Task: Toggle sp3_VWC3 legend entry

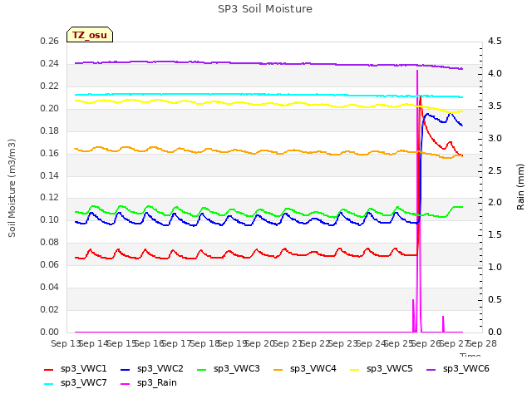Action: 229,369
